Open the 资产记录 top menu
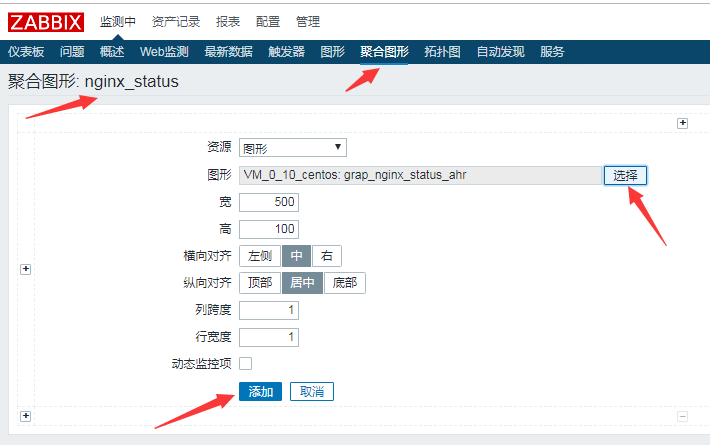Viewport: 710px width, 445px height. click(x=176, y=22)
